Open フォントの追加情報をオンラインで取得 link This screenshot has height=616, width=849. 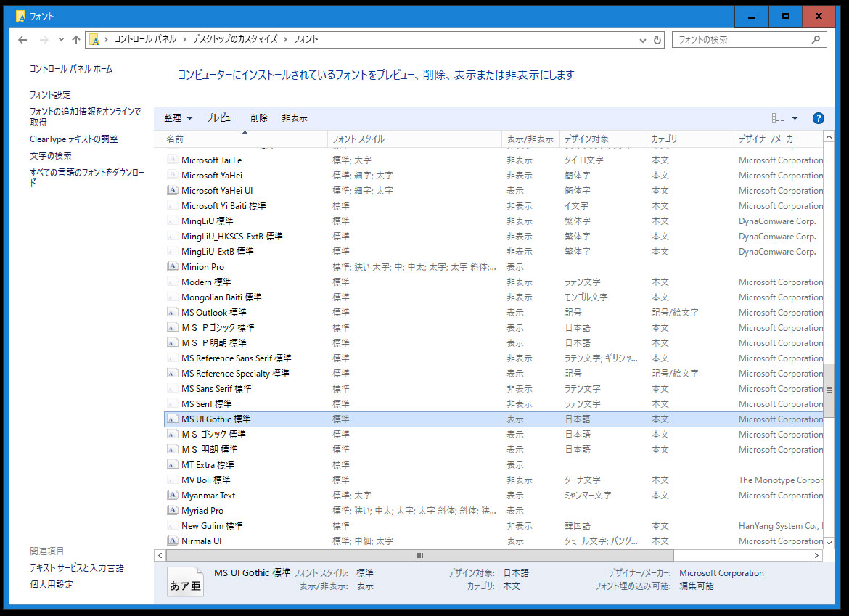tap(85, 116)
